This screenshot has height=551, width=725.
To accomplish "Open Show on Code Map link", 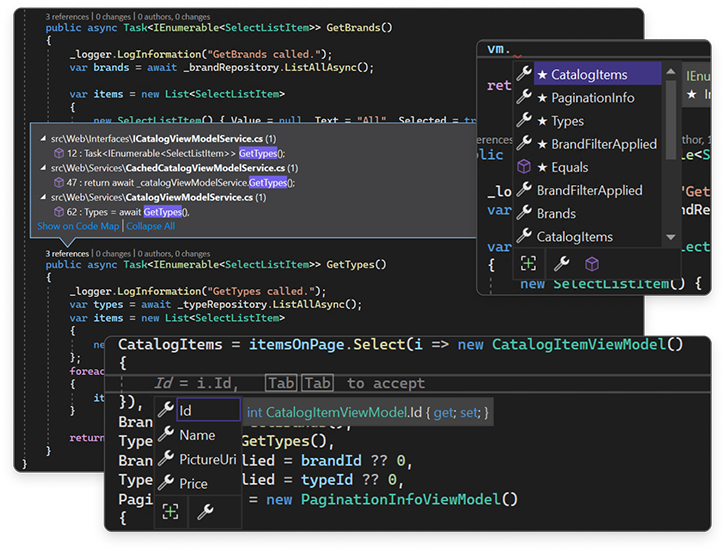I will pos(78,226).
